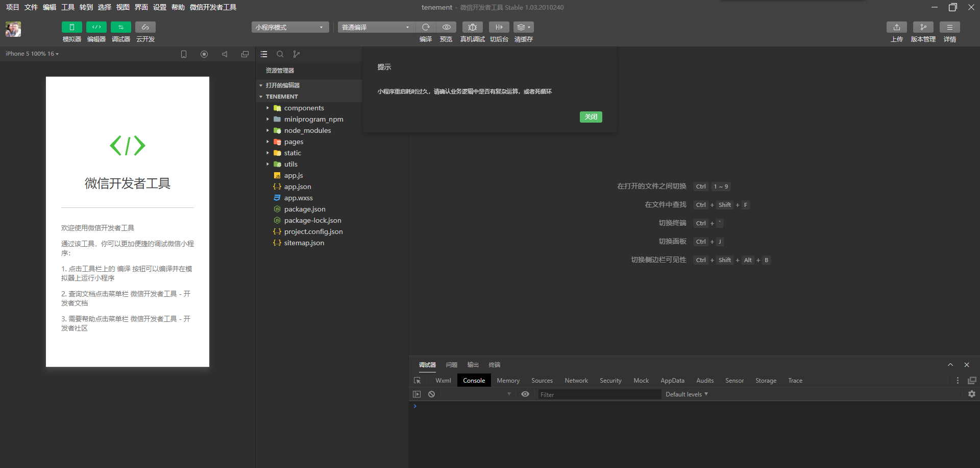Click the element inspector icon

click(417, 381)
